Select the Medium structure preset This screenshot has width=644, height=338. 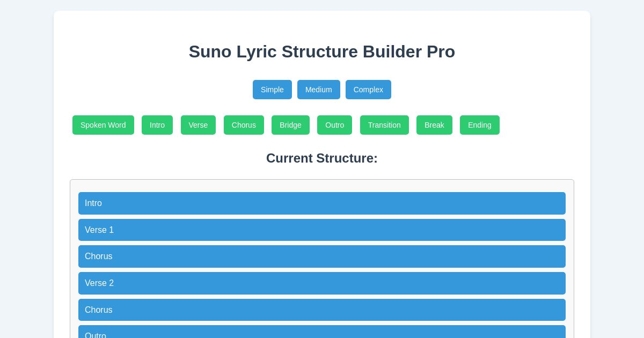[319, 90]
